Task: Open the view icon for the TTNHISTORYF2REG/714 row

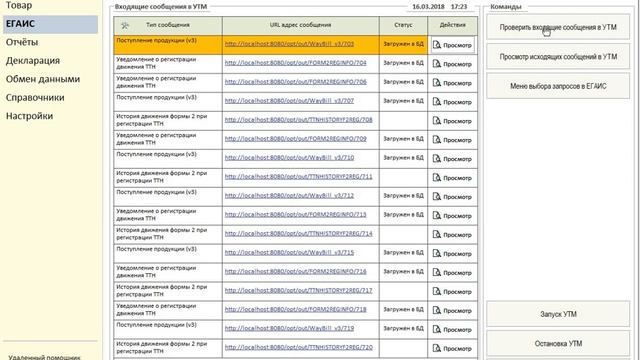Action: (437, 235)
